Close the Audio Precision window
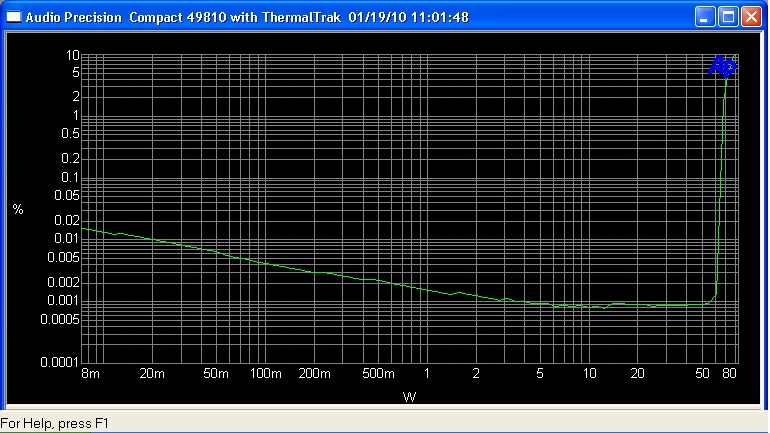This screenshot has width=770, height=433. pyautogui.click(x=751, y=17)
